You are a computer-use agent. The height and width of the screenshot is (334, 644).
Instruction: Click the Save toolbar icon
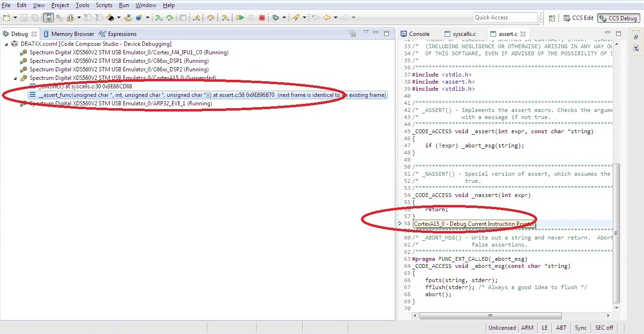(x=25, y=18)
